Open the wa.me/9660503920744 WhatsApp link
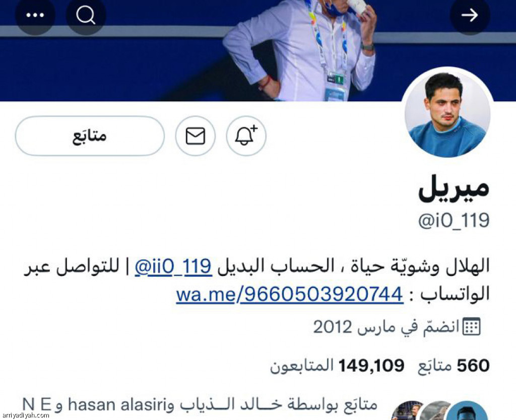The height and width of the screenshot is (420, 516). point(290,294)
